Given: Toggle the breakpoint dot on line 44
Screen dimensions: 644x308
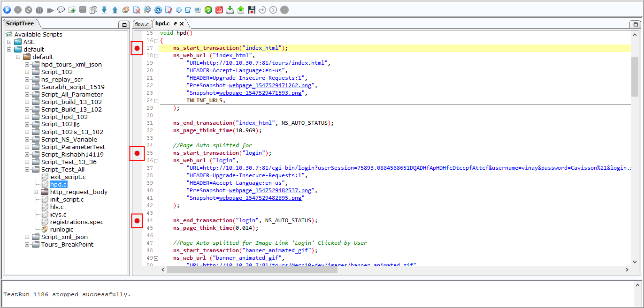Looking at the screenshot, I should pyautogui.click(x=137, y=220).
